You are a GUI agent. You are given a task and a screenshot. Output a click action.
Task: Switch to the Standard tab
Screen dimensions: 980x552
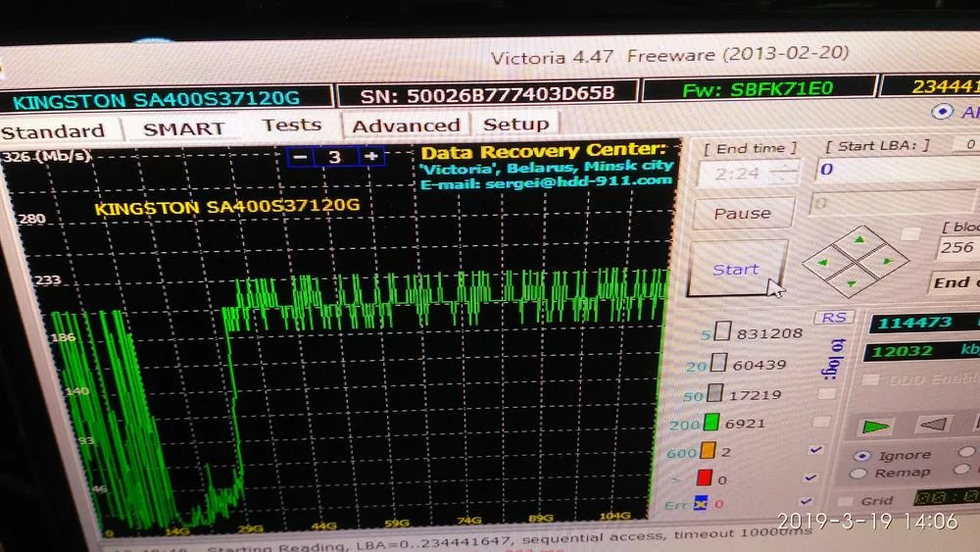[53, 131]
